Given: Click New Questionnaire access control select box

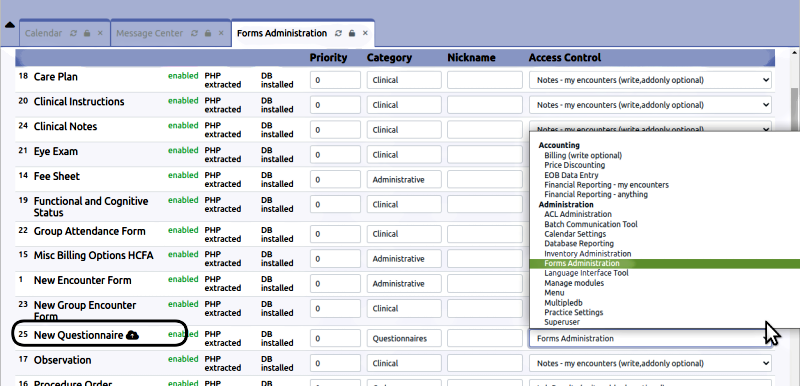Looking at the screenshot, I should tap(650, 339).
